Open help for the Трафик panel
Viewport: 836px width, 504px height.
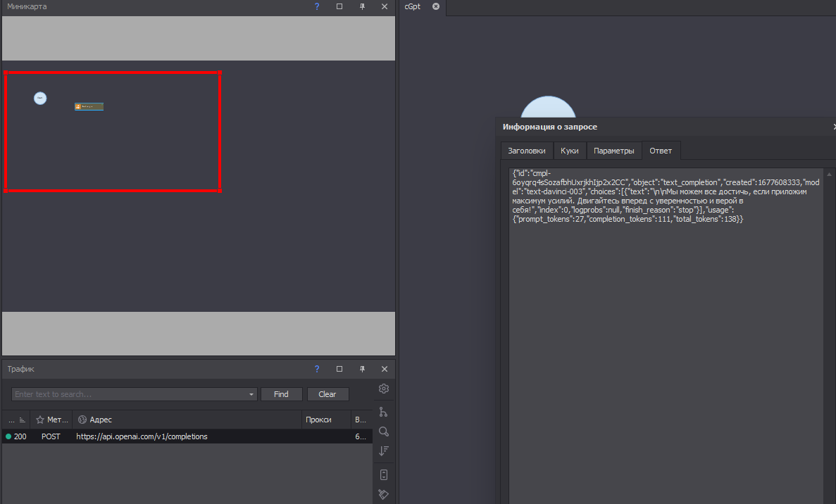(317, 369)
